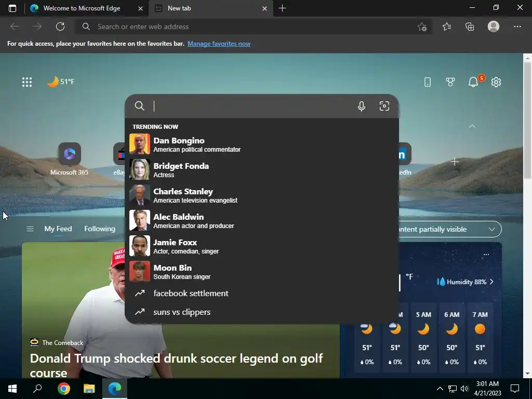Click the mobile phone icon on new tab page
The height and width of the screenshot is (399, 532).
(428, 82)
